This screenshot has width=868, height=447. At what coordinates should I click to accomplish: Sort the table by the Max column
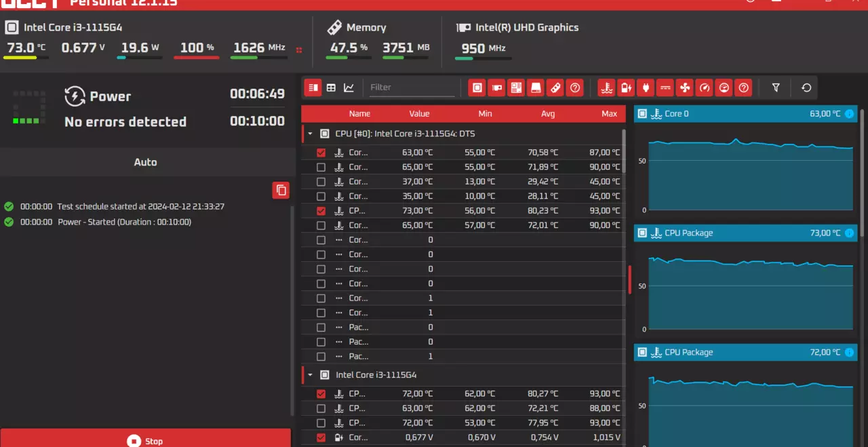point(609,114)
